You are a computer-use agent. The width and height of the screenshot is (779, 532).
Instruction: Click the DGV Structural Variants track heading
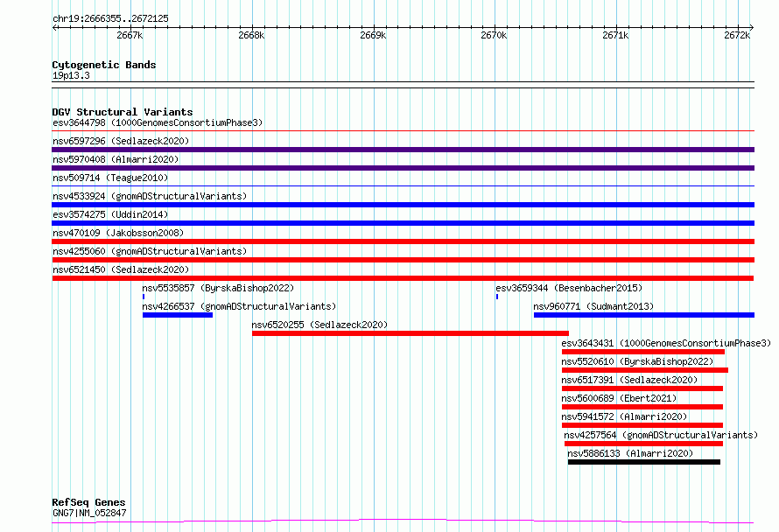coord(123,112)
